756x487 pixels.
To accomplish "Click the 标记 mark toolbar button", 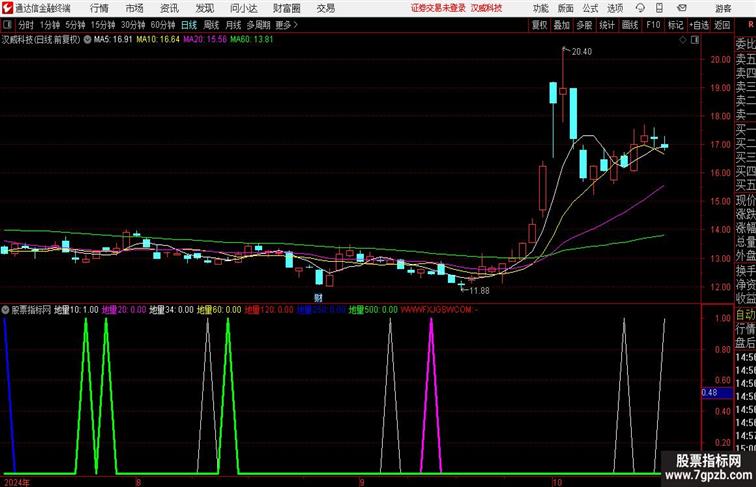I will pos(675,25).
